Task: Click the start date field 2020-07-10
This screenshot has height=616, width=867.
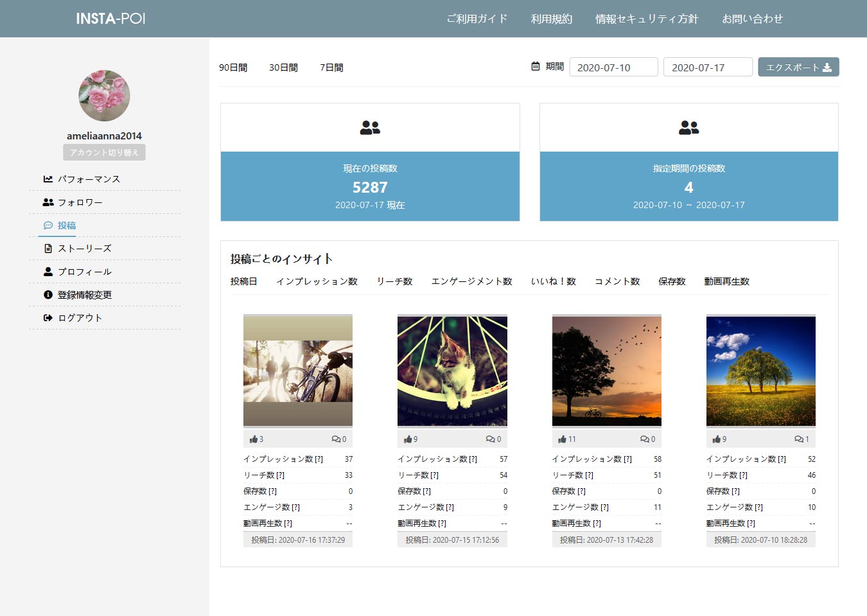Action: (x=613, y=67)
